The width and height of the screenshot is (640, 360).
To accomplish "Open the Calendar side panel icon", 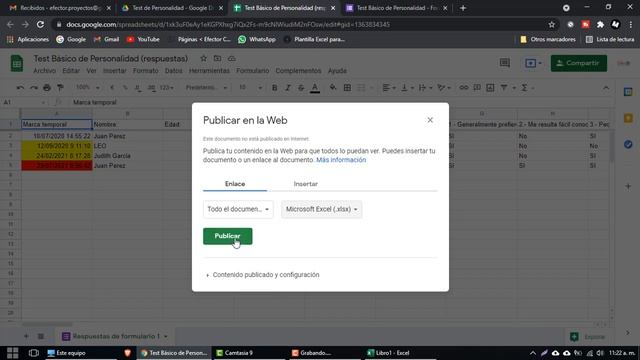I will (628, 92).
